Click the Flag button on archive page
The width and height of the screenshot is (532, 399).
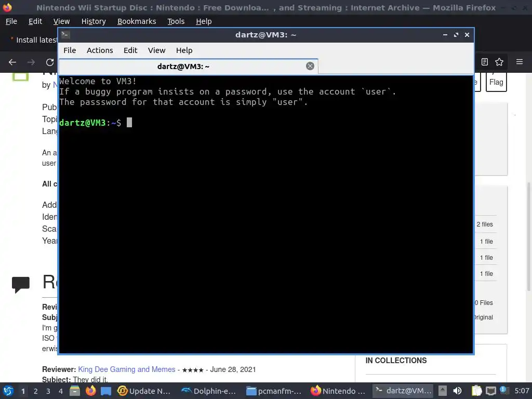click(x=496, y=82)
